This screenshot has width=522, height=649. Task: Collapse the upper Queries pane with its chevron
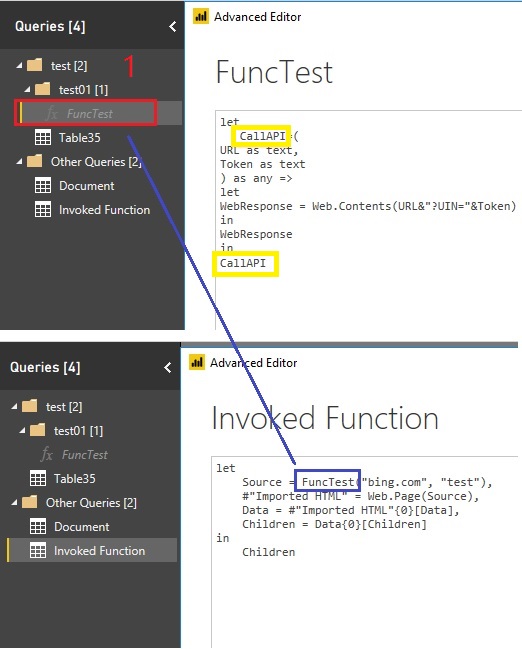coord(173,27)
